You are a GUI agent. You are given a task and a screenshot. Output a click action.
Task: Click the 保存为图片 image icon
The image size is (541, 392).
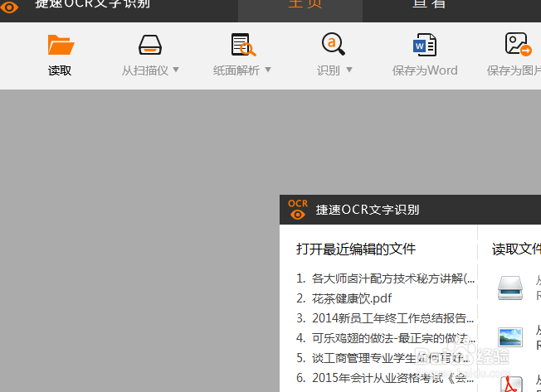518,44
